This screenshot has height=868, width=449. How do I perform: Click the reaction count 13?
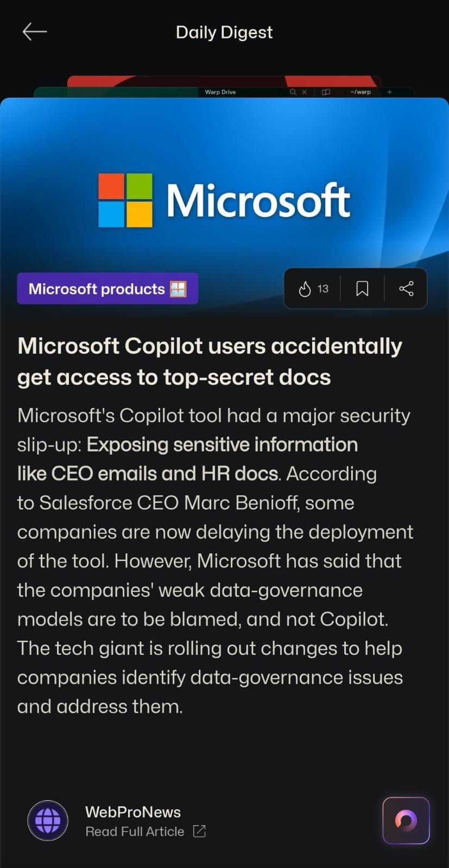click(x=323, y=289)
